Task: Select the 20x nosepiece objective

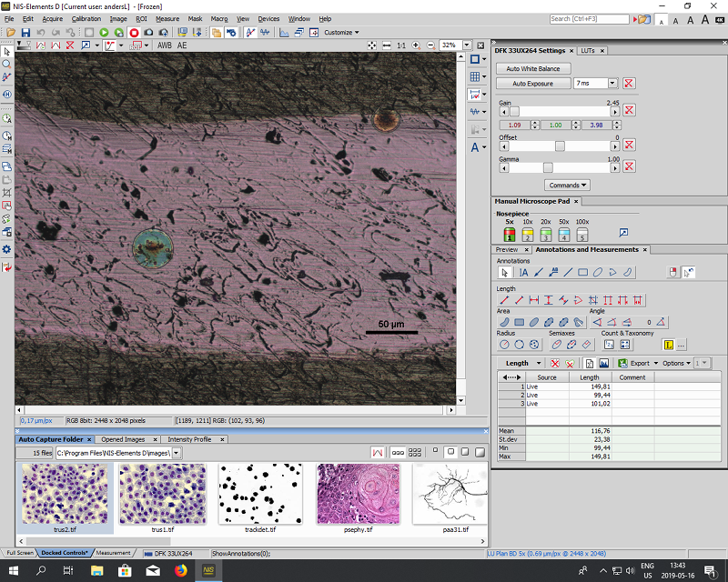Action: tap(545, 236)
